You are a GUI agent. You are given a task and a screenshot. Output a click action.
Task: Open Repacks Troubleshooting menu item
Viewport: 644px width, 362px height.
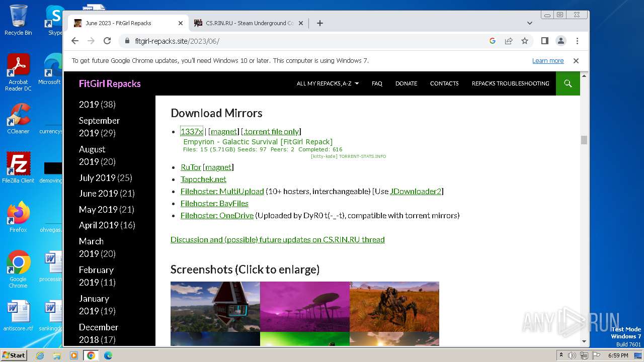[510, 83]
